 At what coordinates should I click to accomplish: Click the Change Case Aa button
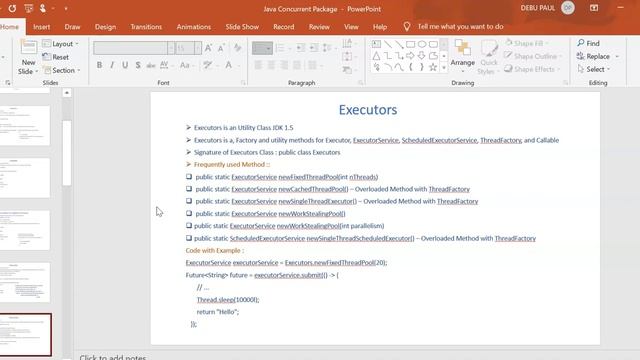pyautogui.click(x=186, y=65)
